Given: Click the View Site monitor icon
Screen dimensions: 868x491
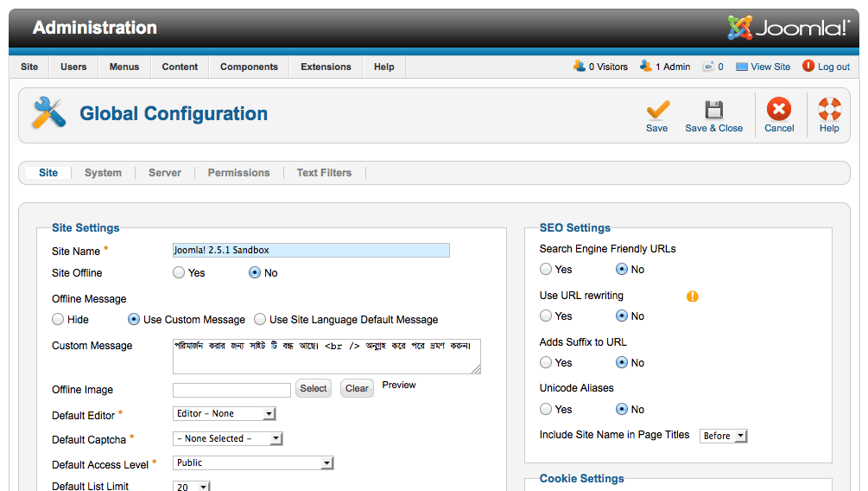Looking at the screenshot, I should (x=742, y=67).
